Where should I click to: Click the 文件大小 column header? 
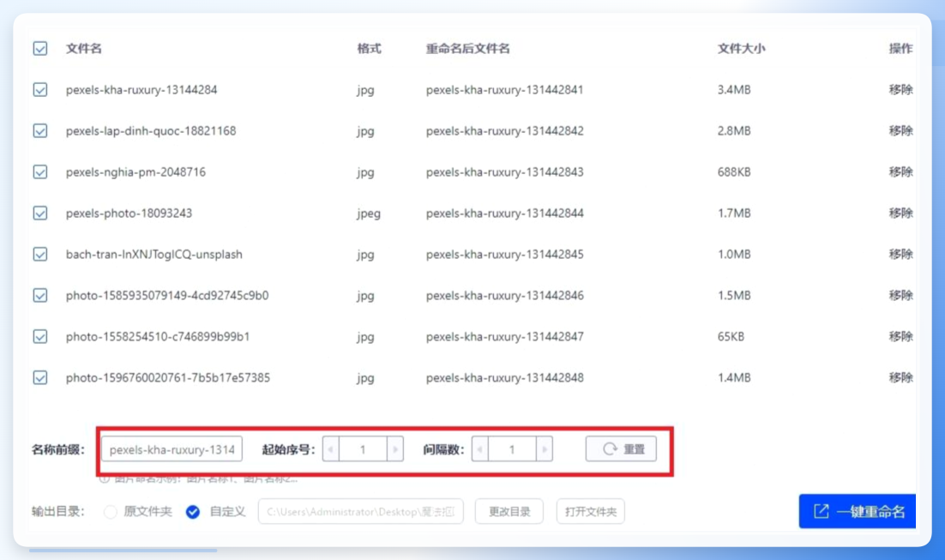[741, 48]
